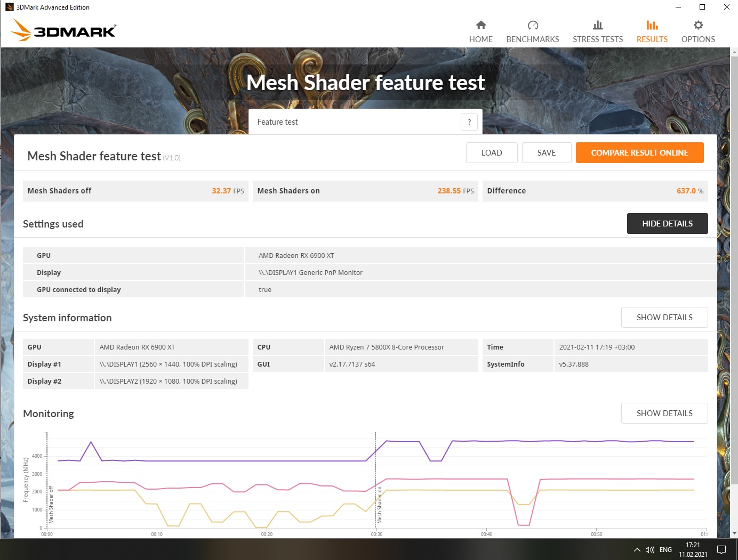The width and height of the screenshot is (738, 560).
Task: Collapse settings with HIDE DETAILS
Action: 668,224
